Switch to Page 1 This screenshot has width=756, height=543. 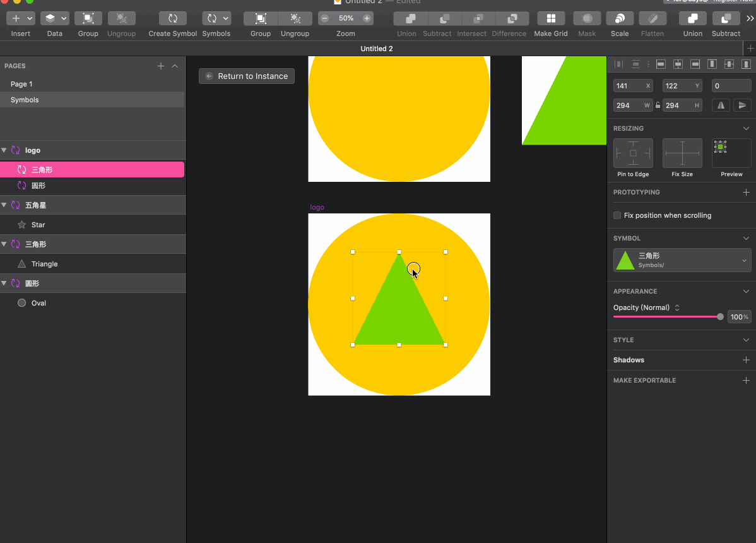coord(21,84)
